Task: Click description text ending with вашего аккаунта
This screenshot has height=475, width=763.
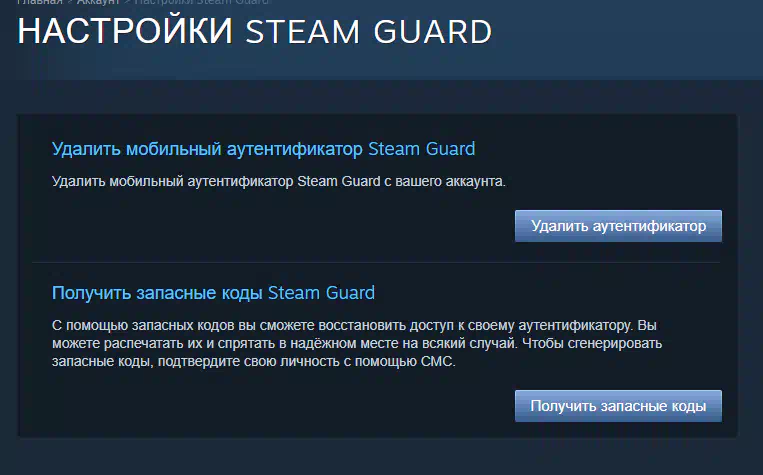Action: click(x=279, y=182)
